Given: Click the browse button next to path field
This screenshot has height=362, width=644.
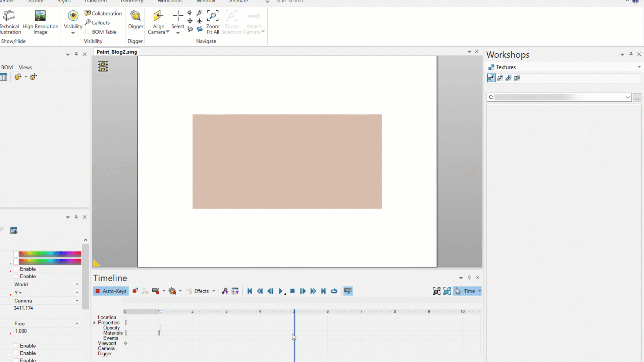Looking at the screenshot, I should (637, 98).
